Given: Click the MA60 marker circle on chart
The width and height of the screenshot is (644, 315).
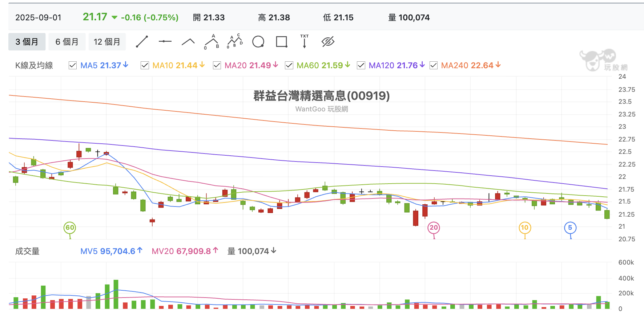Looking at the screenshot, I should pos(70,228).
